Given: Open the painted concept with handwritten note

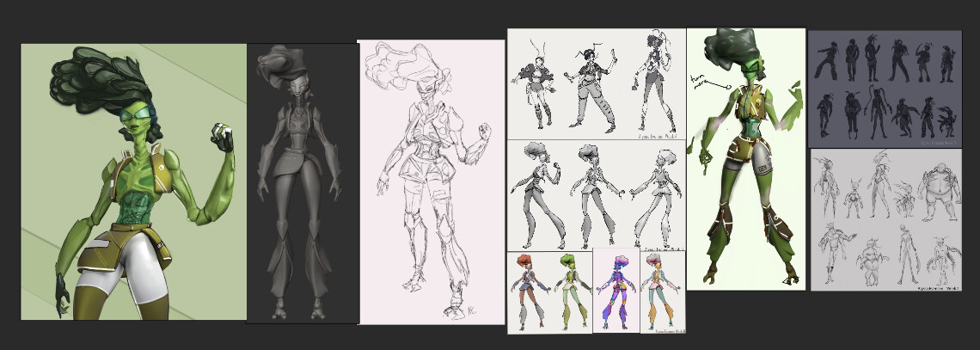Looking at the screenshot, I should (746, 159).
